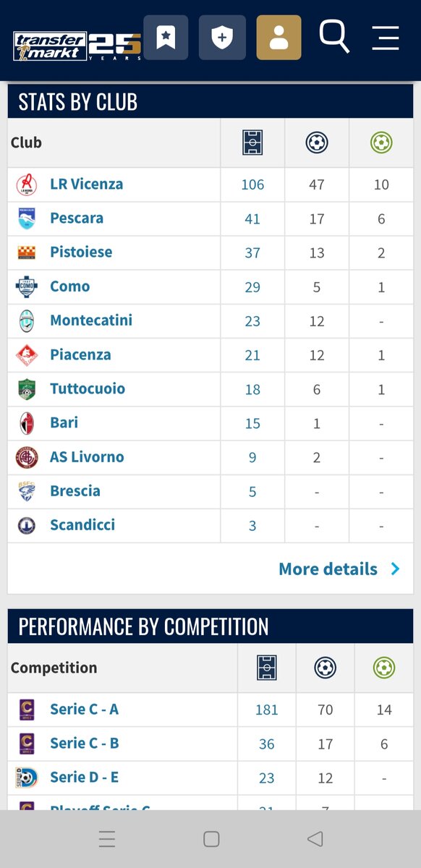Tap Android home square button
The image size is (421, 868).
click(x=210, y=839)
